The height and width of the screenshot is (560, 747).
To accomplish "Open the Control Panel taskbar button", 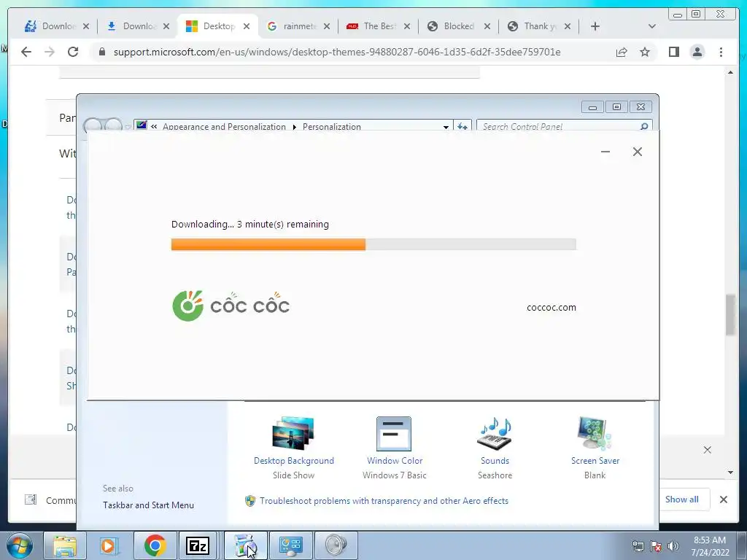I will (290, 545).
